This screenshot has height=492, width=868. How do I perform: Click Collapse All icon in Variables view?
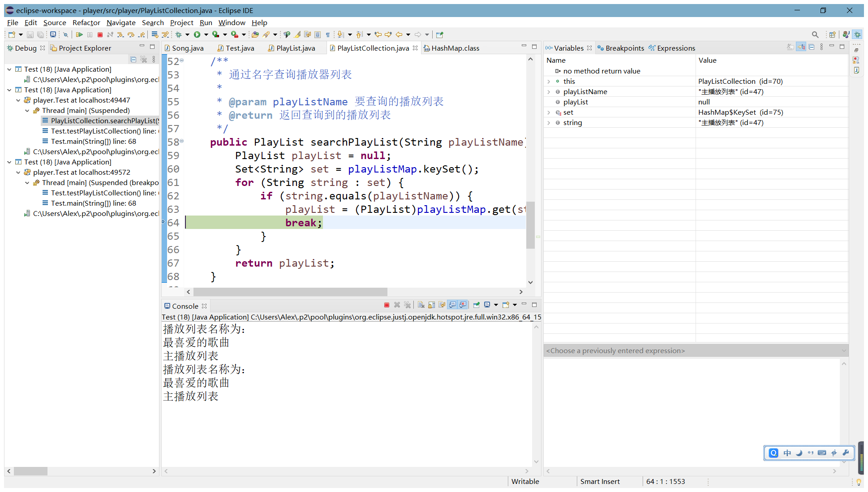point(812,47)
